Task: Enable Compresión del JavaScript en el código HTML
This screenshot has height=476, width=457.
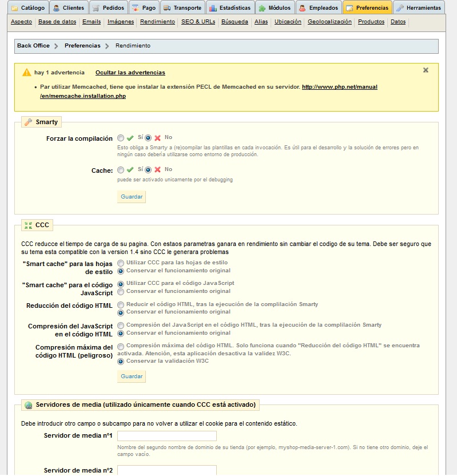Action: click(x=121, y=326)
